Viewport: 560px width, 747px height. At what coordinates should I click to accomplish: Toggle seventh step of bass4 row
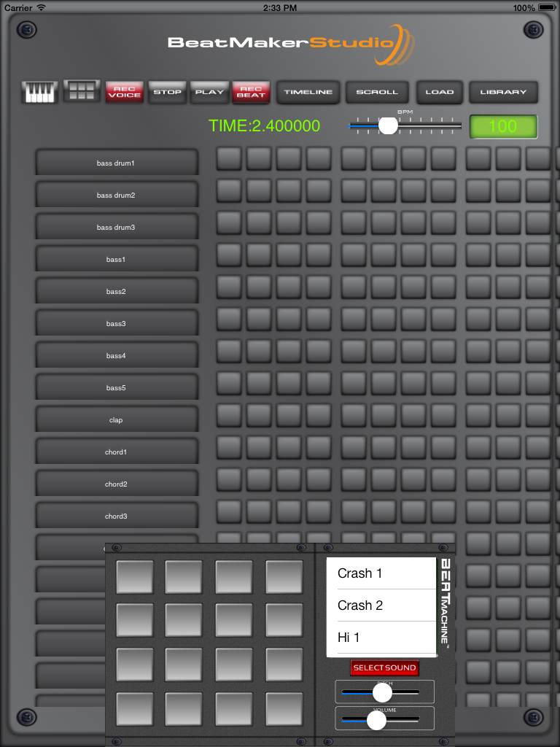[413, 351]
